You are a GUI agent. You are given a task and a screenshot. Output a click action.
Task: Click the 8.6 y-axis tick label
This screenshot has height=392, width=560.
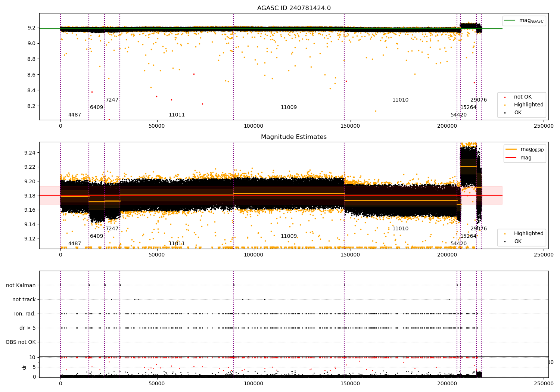31,75
